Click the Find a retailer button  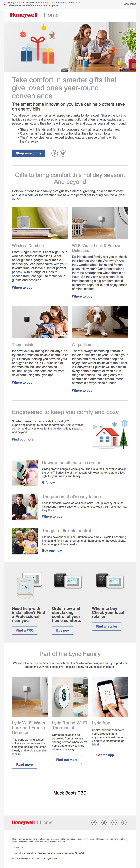point(106,626)
